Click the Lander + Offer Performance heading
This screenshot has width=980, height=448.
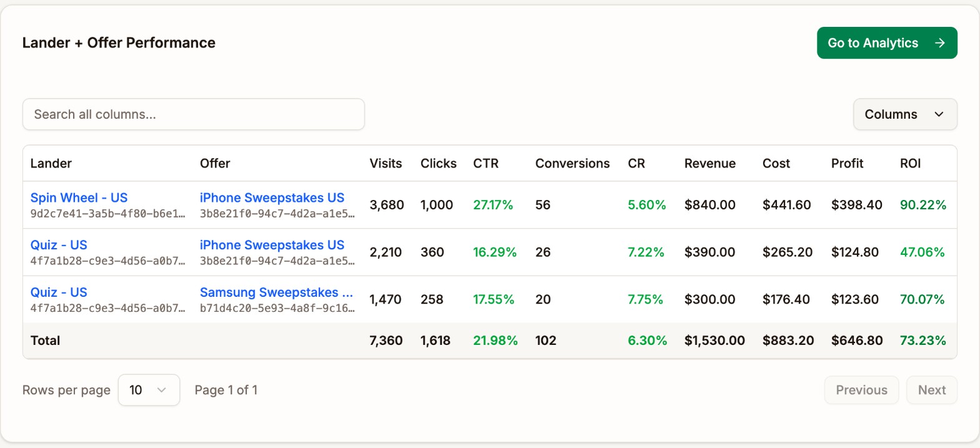119,42
